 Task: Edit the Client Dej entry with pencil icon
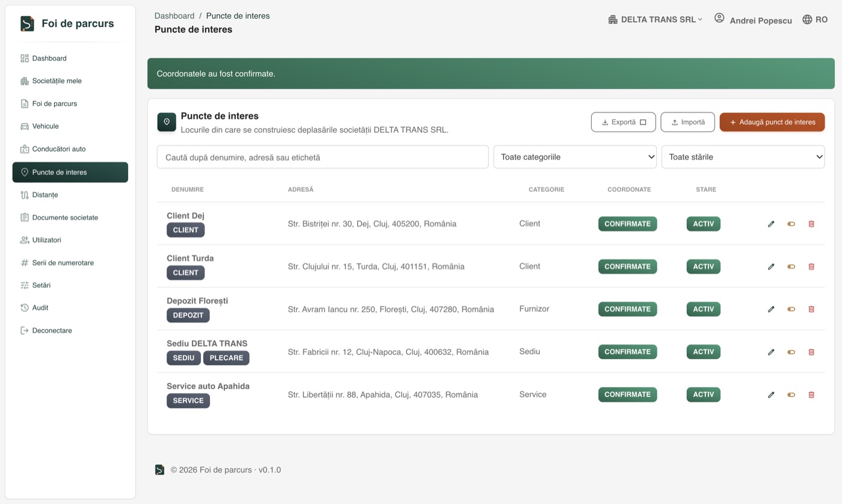pyautogui.click(x=771, y=224)
